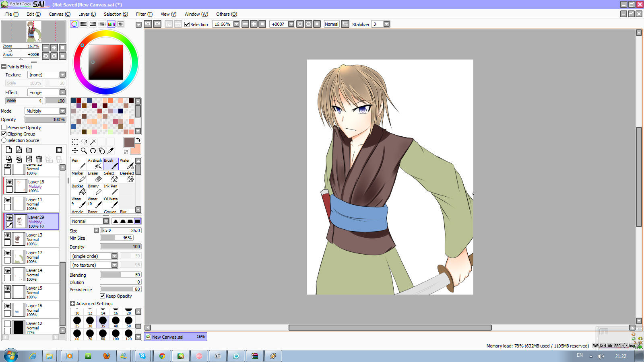
Task: Toggle the swatches panel icon
Action: 111,24
